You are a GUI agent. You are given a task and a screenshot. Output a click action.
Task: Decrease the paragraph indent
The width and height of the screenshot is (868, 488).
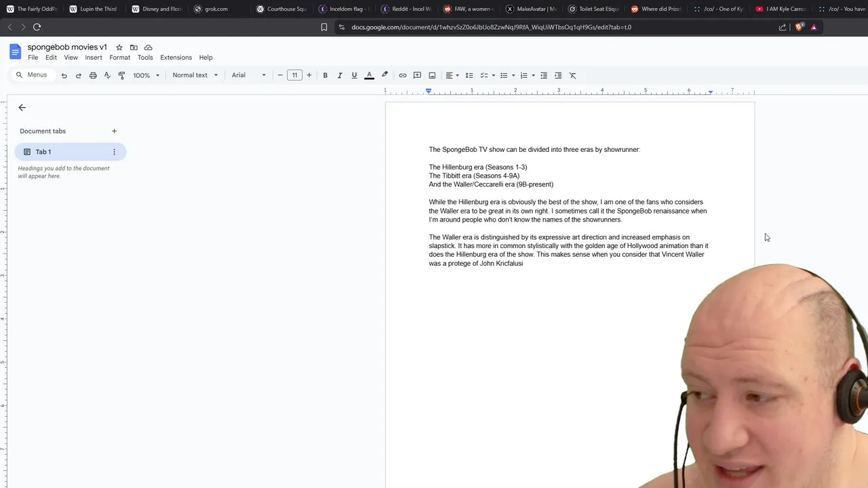(x=544, y=75)
